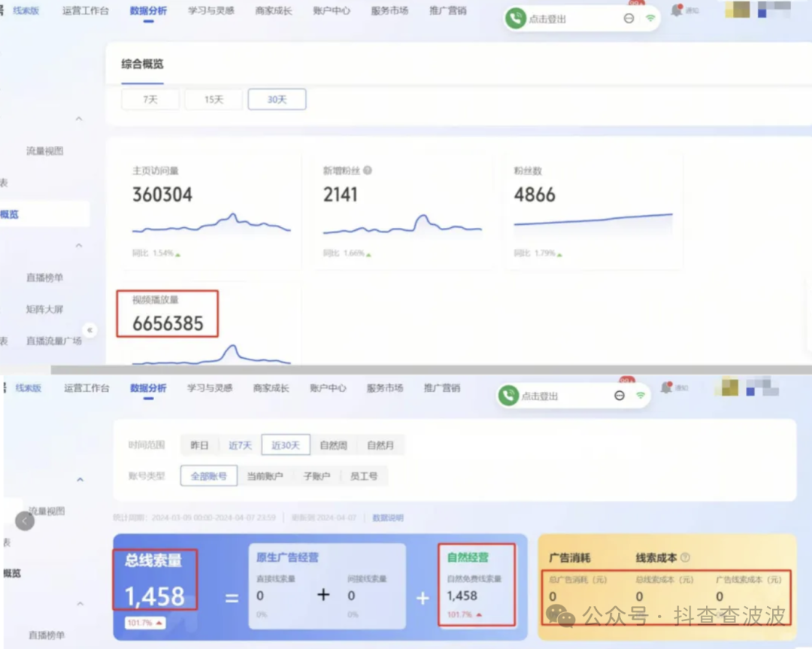Viewport: 812px width, 649px height.
Task: Collapse the chevron above 直播榜单
Action: pyautogui.click(x=78, y=244)
